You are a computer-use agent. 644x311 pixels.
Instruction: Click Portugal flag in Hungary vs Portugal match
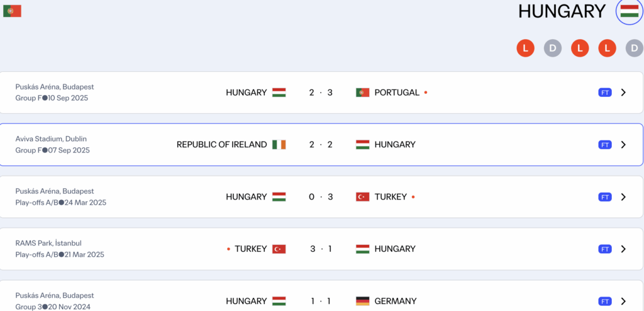click(362, 93)
